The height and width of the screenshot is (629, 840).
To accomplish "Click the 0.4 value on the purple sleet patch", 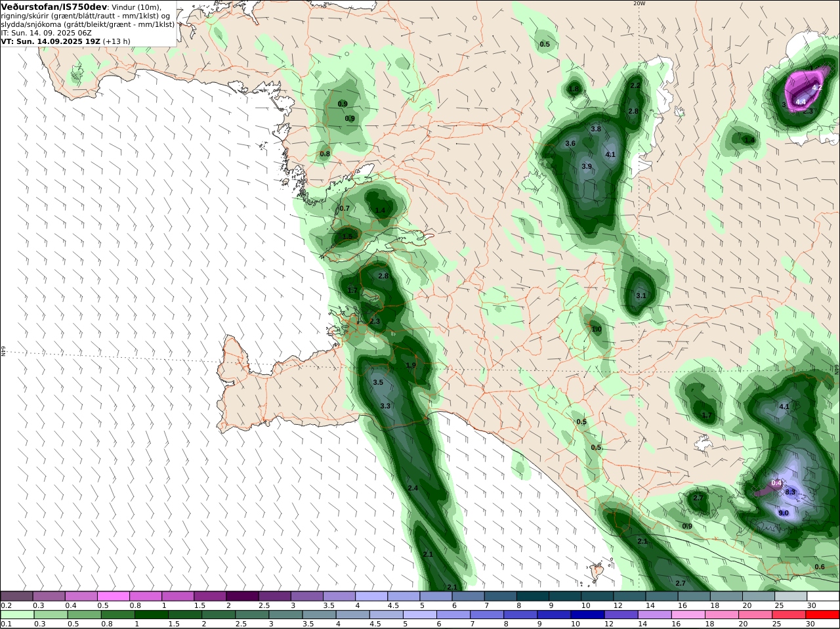I will 776,483.
